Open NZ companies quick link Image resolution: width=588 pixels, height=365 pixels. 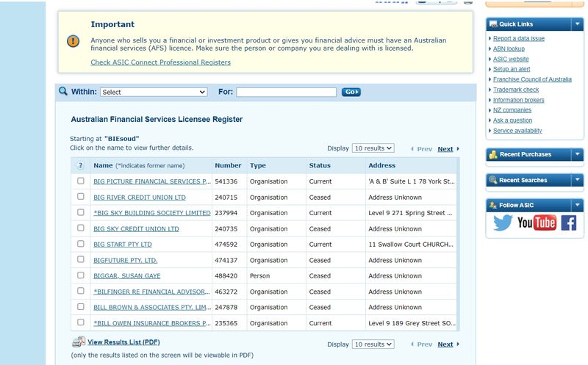(x=512, y=110)
